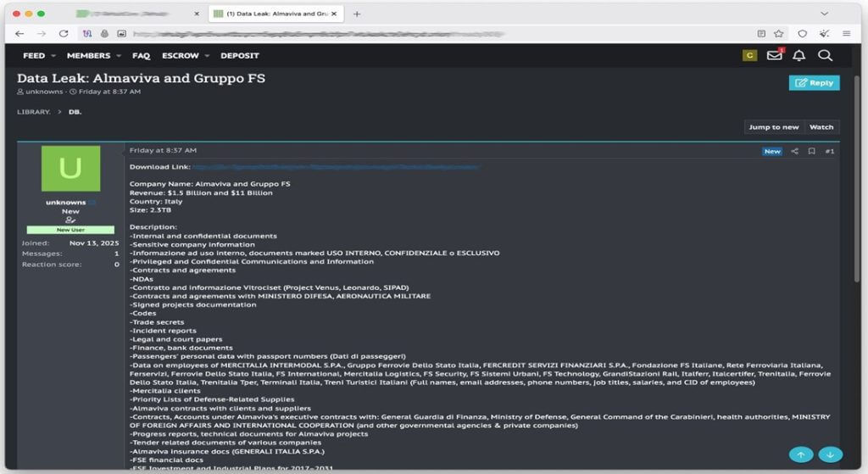
Task: Open the DB breadcrumb link
Action: point(75,112)
